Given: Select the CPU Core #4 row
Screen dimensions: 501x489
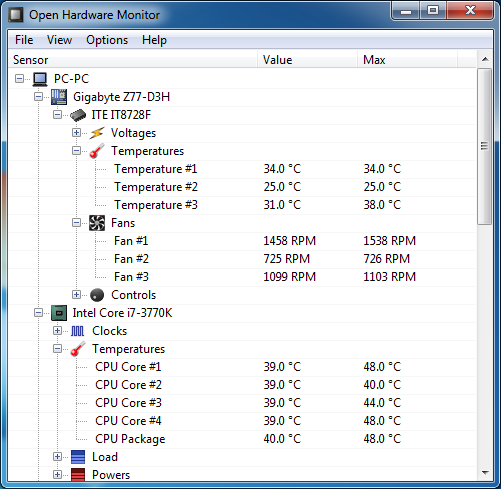Looking at the screenshot, I should [x=243, y=421].
